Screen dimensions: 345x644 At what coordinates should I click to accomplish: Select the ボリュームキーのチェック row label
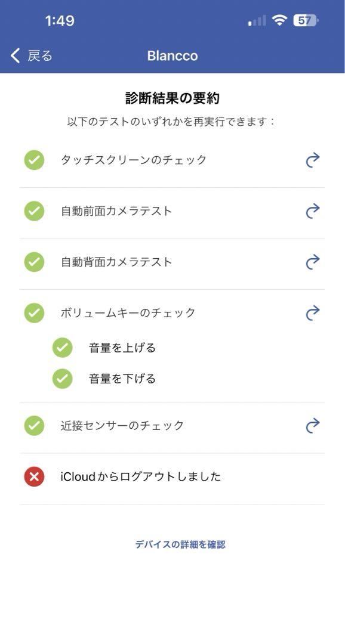point(128,312)
